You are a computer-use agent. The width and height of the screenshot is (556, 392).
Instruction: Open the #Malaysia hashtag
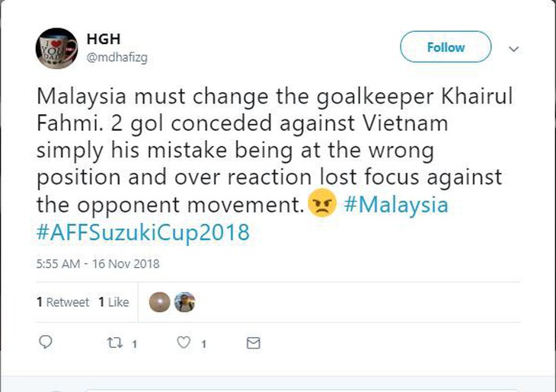[396, 206]
